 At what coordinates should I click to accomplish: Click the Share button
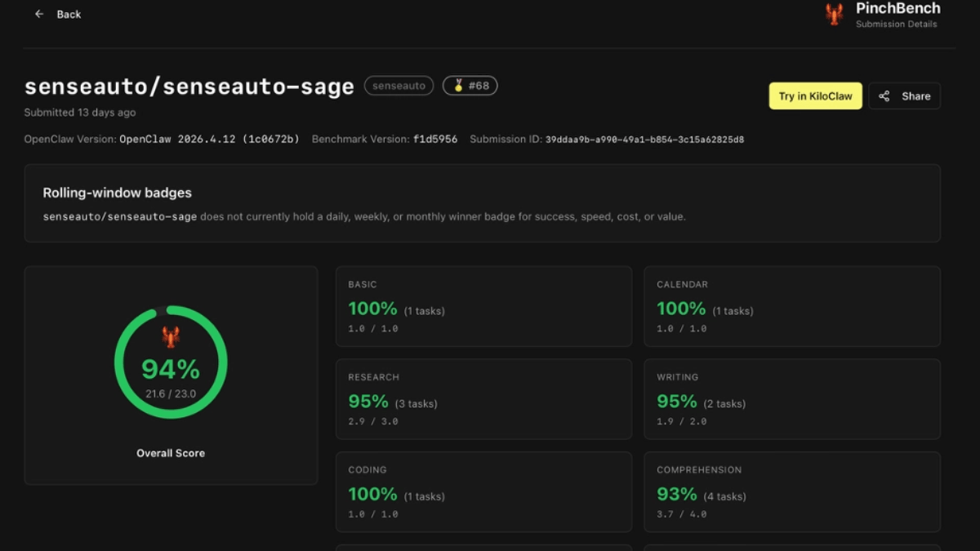(x=904, y=96)
